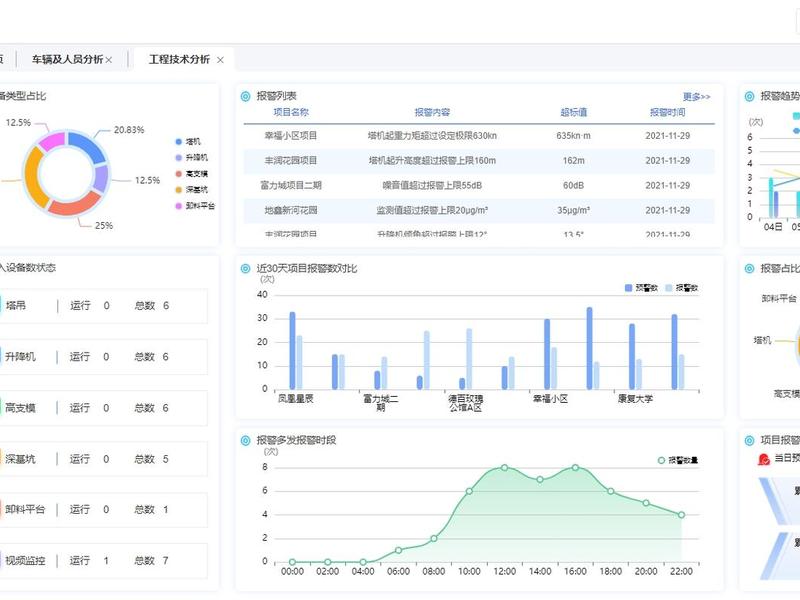This screenshot has height=600, width=800.
Task: Click the 幸福小区 dark blue bar
Action: [547, 355]
